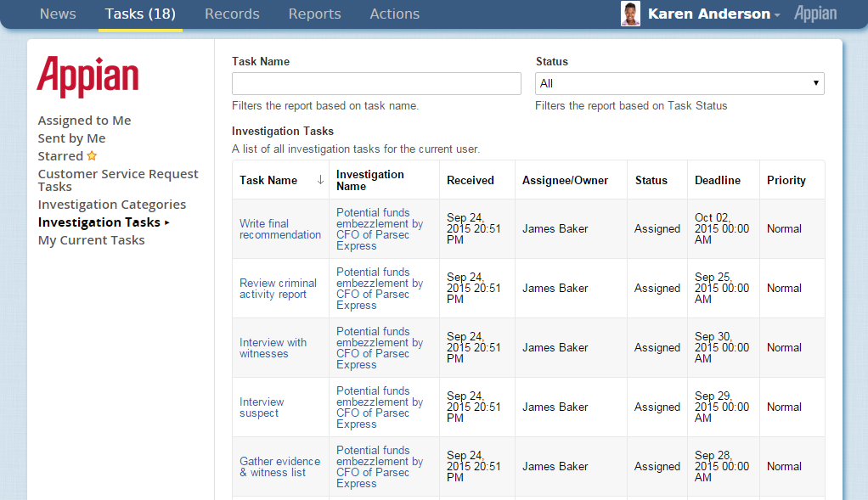This screenshot has width=868, height=500.
Task: Expand the Status filter dropdown
Action: tap(679, 83)
